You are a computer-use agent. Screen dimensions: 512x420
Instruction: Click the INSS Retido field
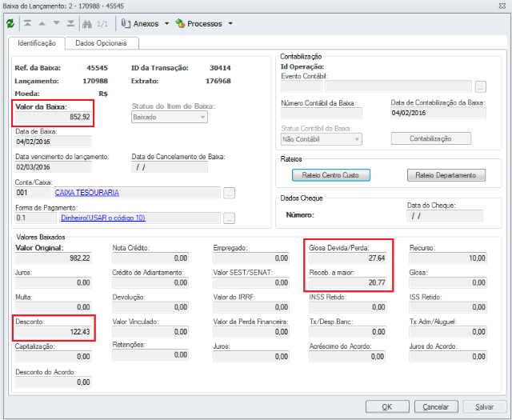348,307
